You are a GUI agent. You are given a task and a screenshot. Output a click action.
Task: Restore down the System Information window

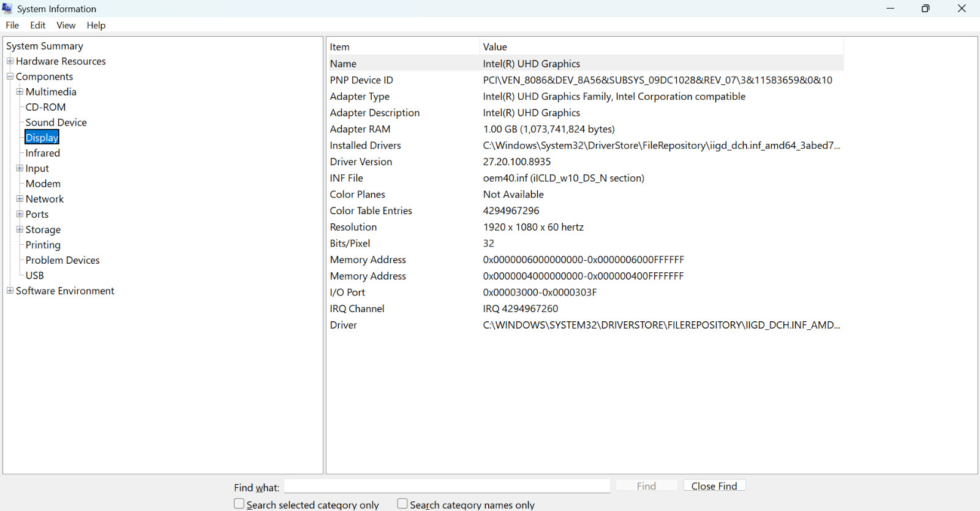click(x=925, y=9)
